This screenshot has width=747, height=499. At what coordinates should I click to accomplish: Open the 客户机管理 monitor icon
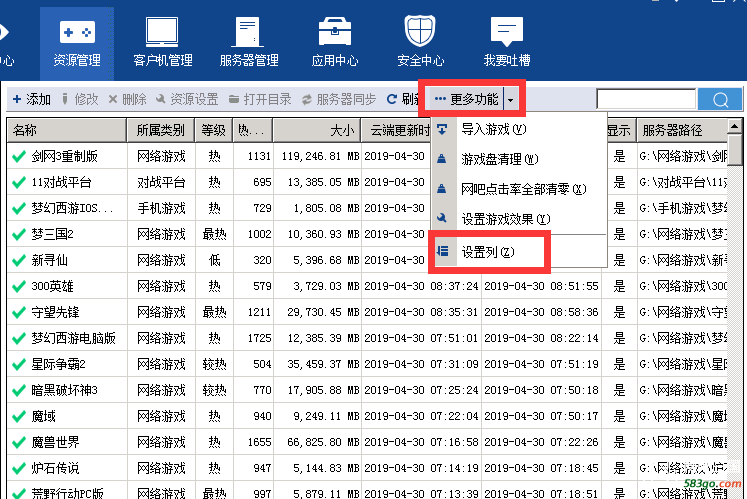[x=162, y=32]
